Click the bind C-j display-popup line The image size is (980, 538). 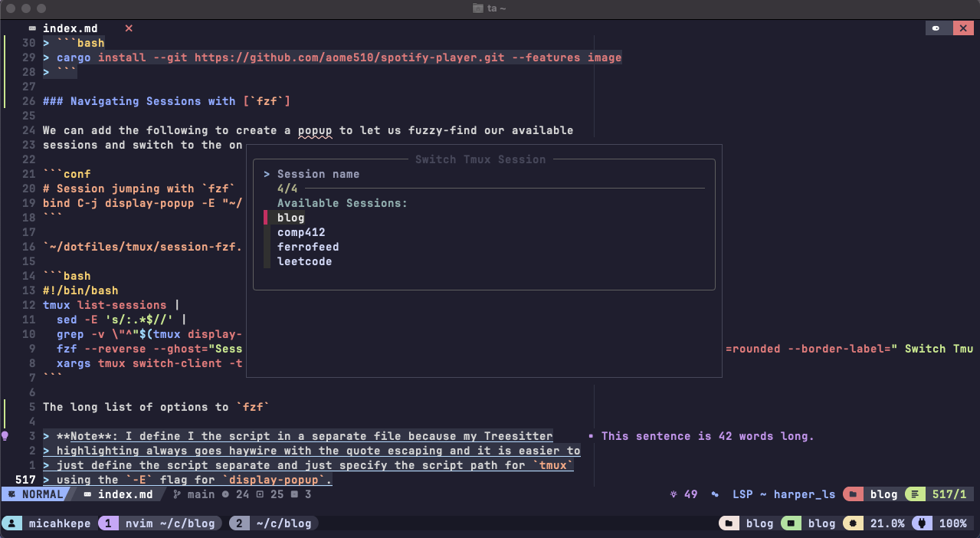click(143, 203)
